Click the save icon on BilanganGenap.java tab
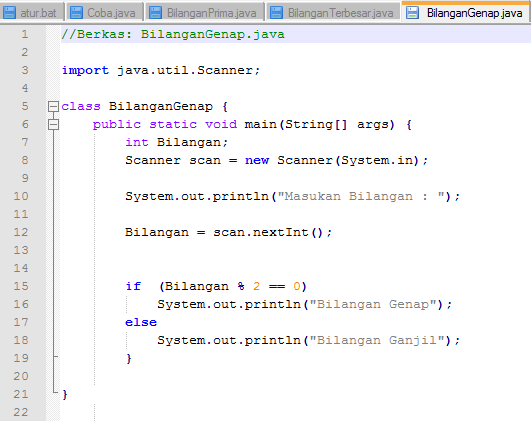This screenshot has width=531, height=421. 412,13
